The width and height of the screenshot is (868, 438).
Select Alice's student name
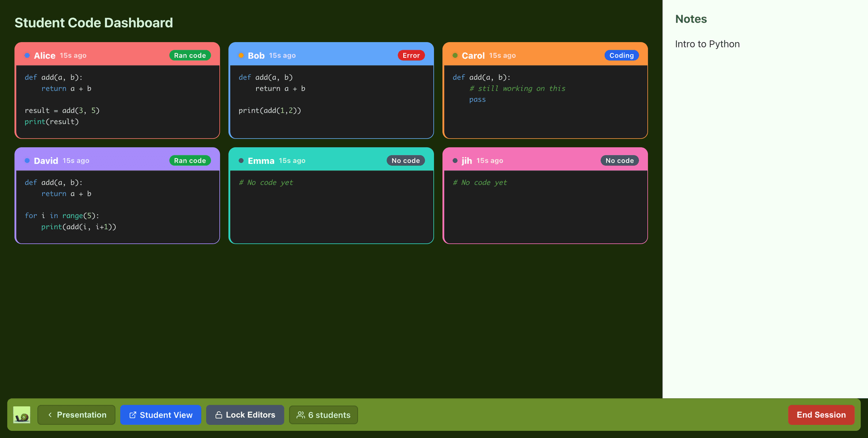coord(44,56)
